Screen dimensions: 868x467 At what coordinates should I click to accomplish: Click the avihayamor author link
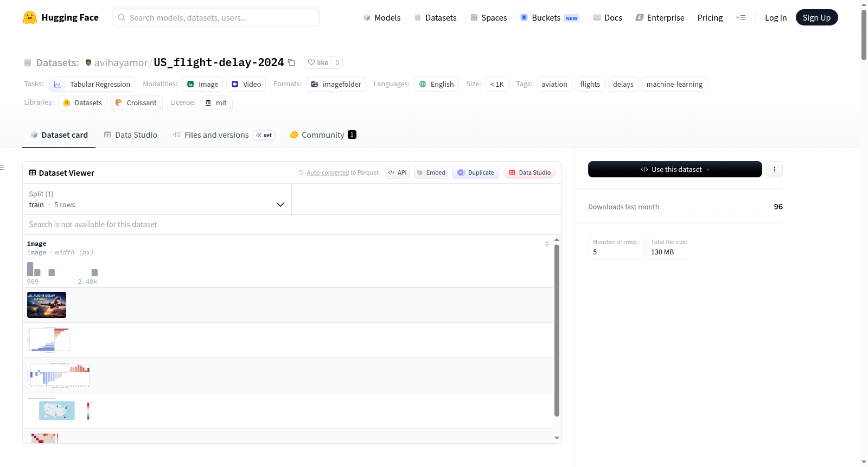121,62
